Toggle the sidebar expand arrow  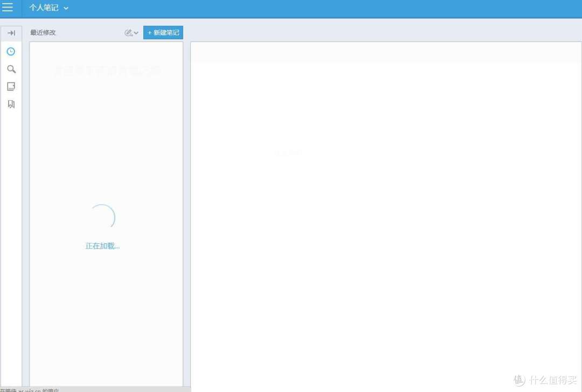(x=11, y=33)
